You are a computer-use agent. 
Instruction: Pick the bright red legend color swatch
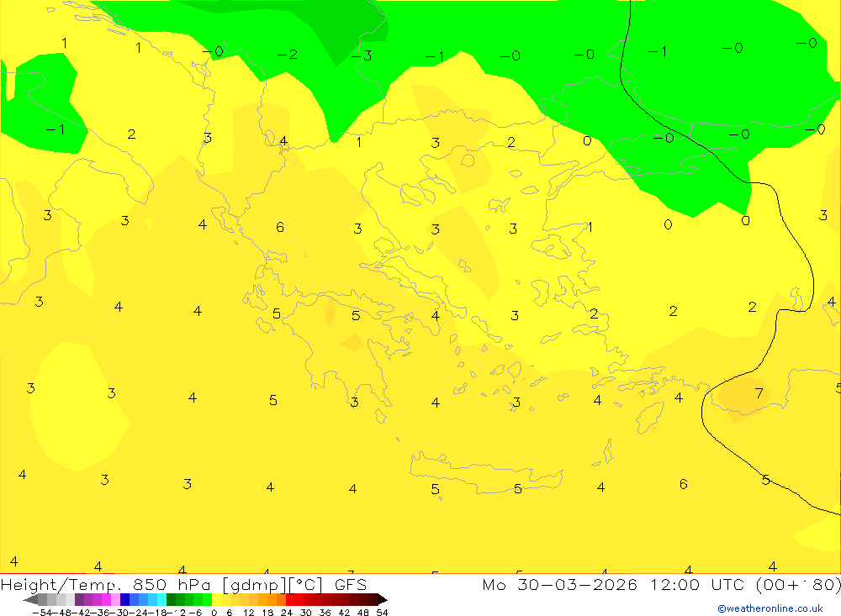click(x=290, y=599)
